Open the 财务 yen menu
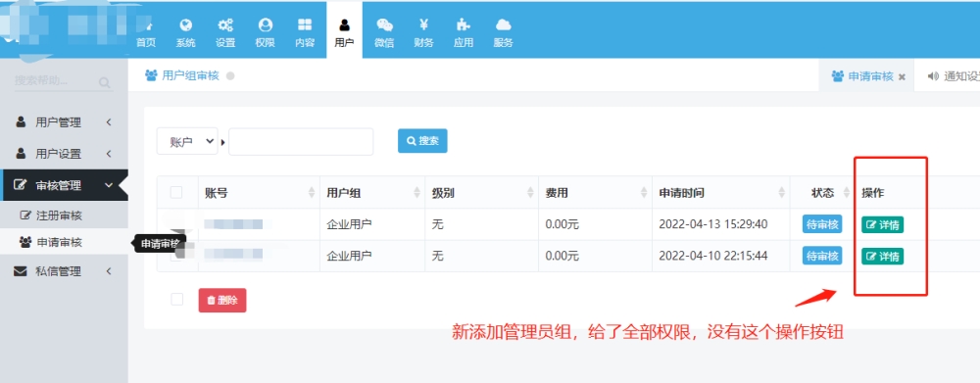 (423, 33)
